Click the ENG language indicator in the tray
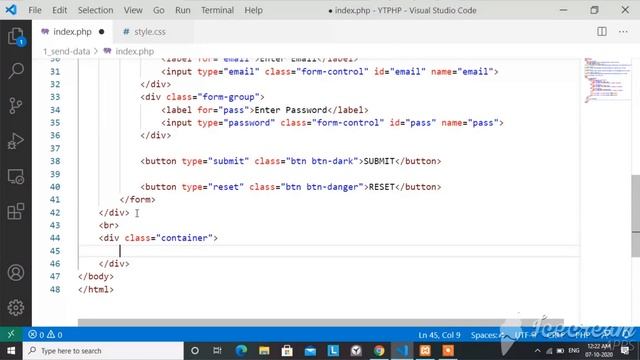This screenshot has height=360, width=640. (573, 351)
